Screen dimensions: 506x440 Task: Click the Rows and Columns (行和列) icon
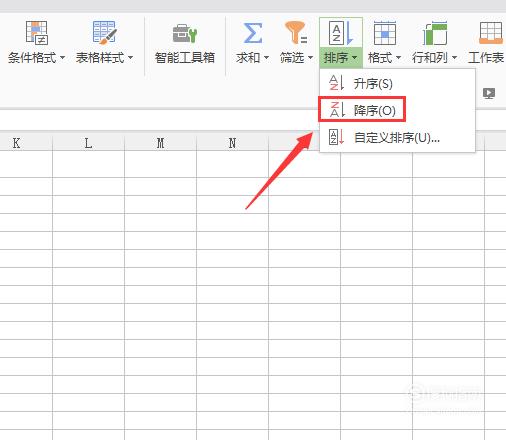pyautogui.click(x=435, y=33)
